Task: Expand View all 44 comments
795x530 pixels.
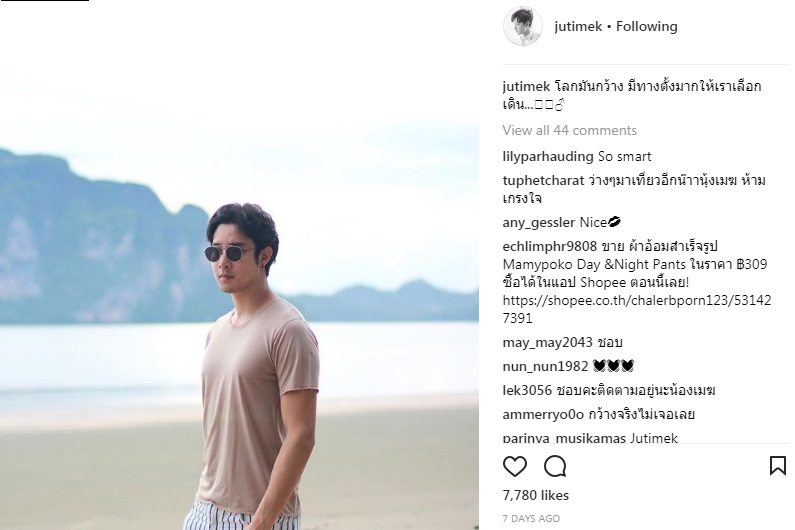Action: tap(569, 130)
